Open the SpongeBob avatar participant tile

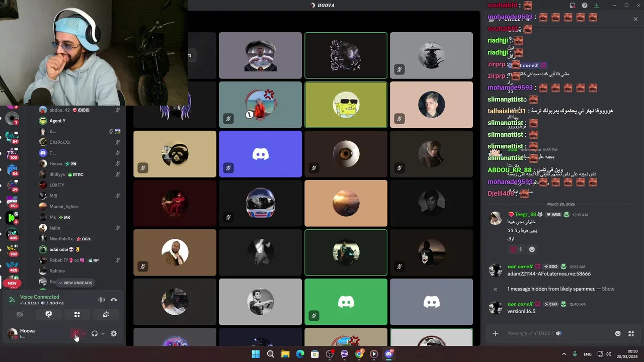pos(346,105)
